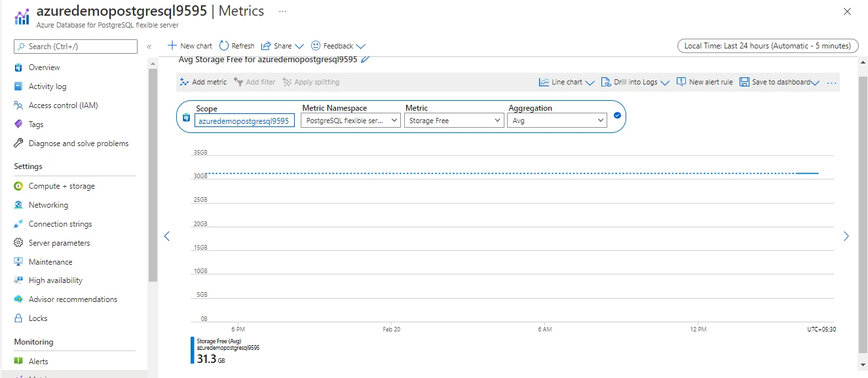Expand the Line chart type dropdown
Viewport: 868px width, 378px height.
pyautogui.click(x=567, y=82)
